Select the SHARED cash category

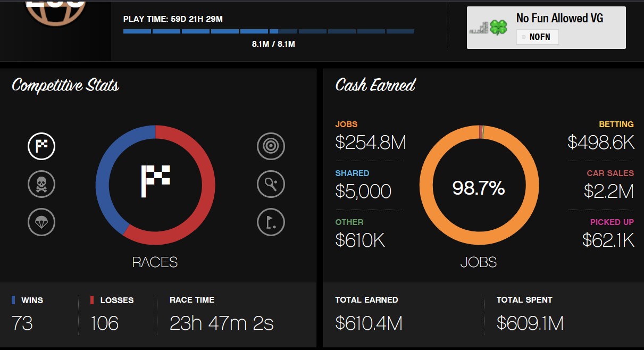352,173
